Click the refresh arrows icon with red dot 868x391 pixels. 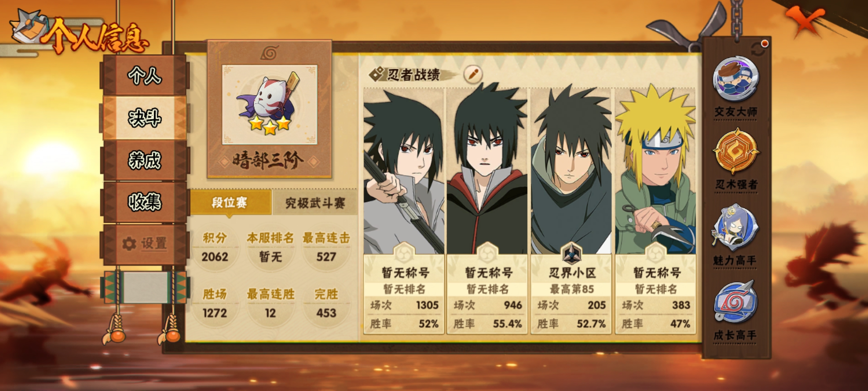point(758,49)
